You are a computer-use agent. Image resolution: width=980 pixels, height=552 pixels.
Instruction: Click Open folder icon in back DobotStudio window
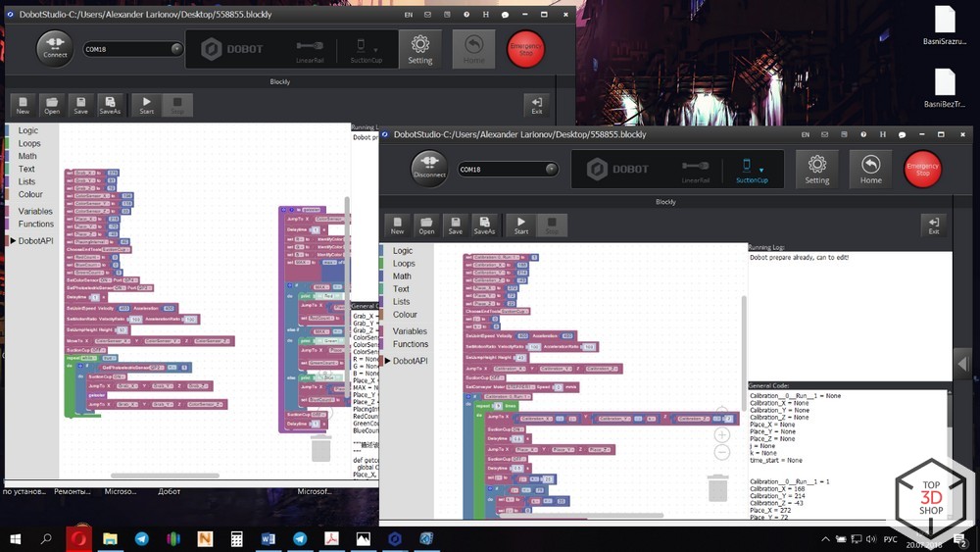(52, 105)
